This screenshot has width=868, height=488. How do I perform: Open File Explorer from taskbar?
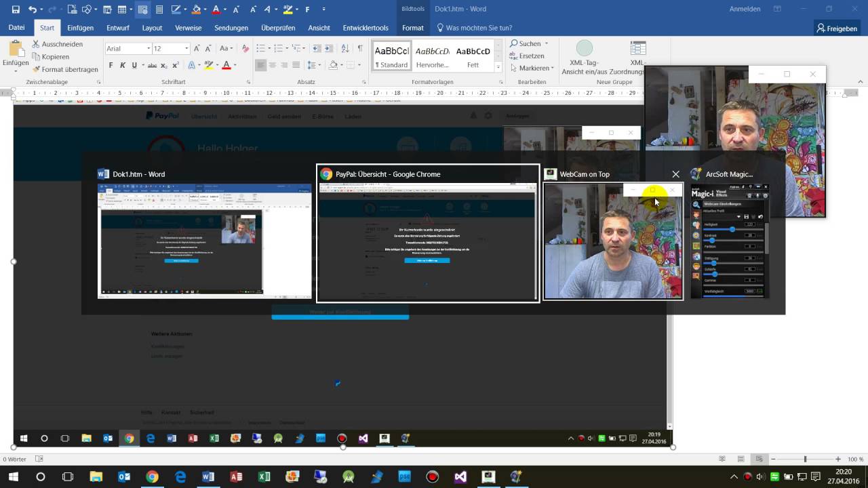point(96,476)
